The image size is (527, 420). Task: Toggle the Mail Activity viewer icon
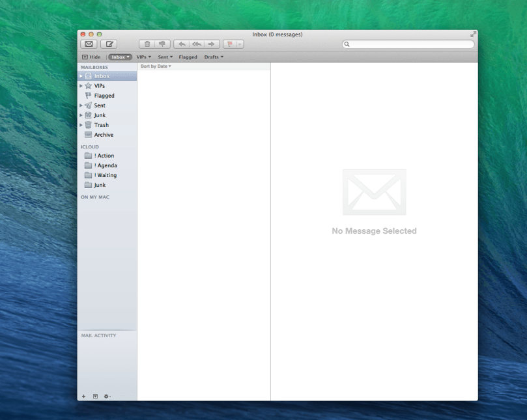[x=95, y=396]
